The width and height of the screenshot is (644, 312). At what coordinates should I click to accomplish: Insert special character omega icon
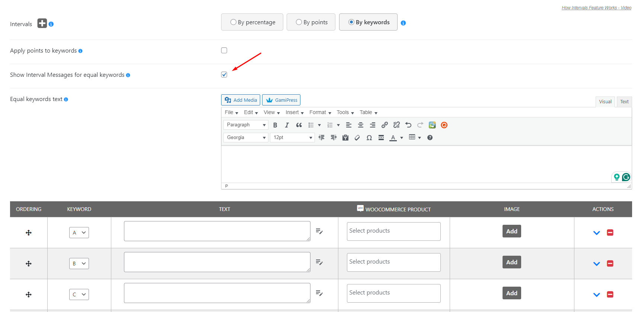369,138
